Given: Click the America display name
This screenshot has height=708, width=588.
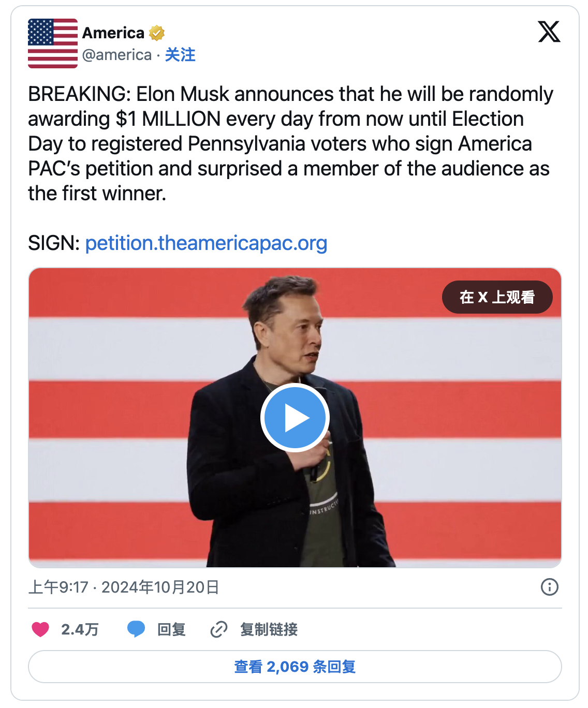Looking at the screenshot, I should (113, 33).
